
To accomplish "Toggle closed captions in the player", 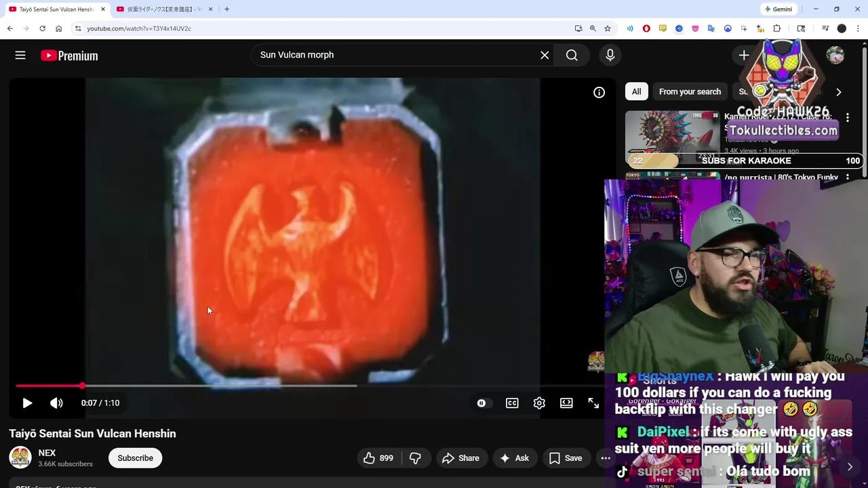I will [x=512, y=403].
